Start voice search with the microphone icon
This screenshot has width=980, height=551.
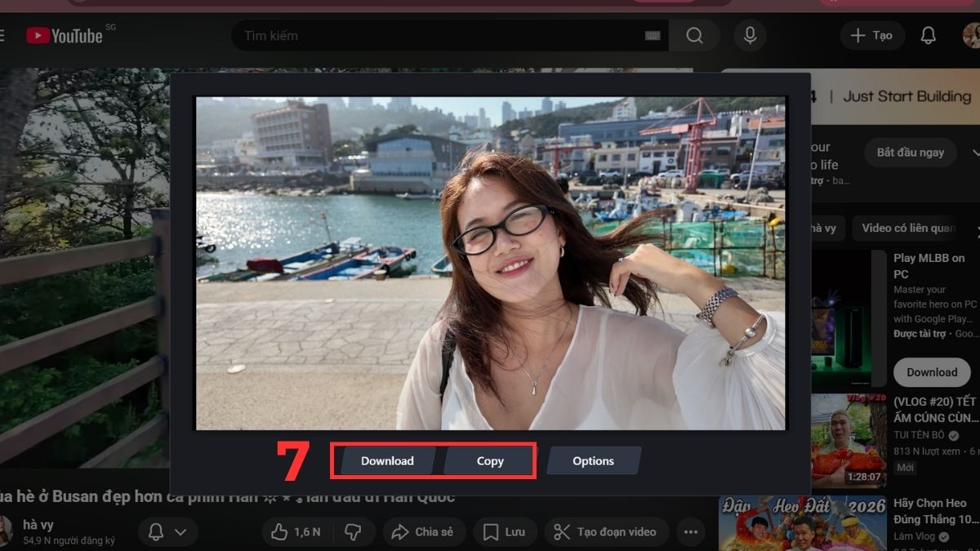click(749, 35)
